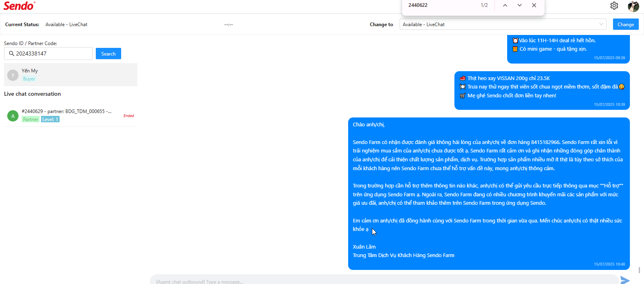Click the Buyer tag under Yến My

coord(29,79)
